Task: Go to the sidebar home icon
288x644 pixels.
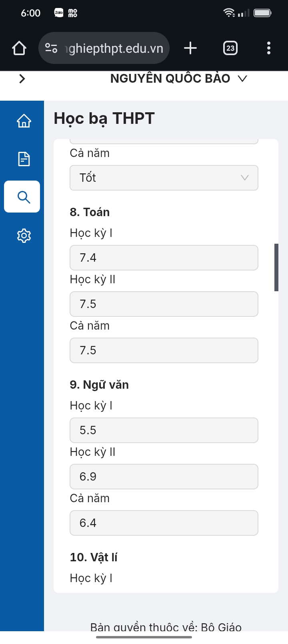Action: [24, 120]
